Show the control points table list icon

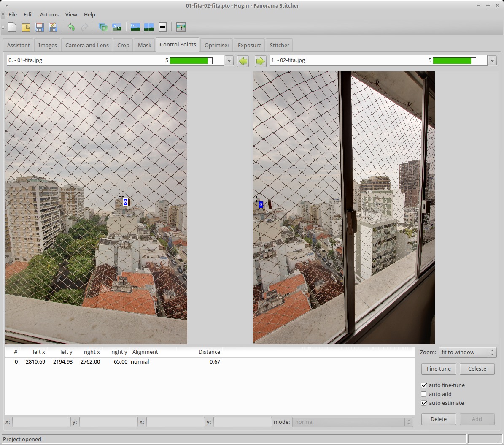162,27
